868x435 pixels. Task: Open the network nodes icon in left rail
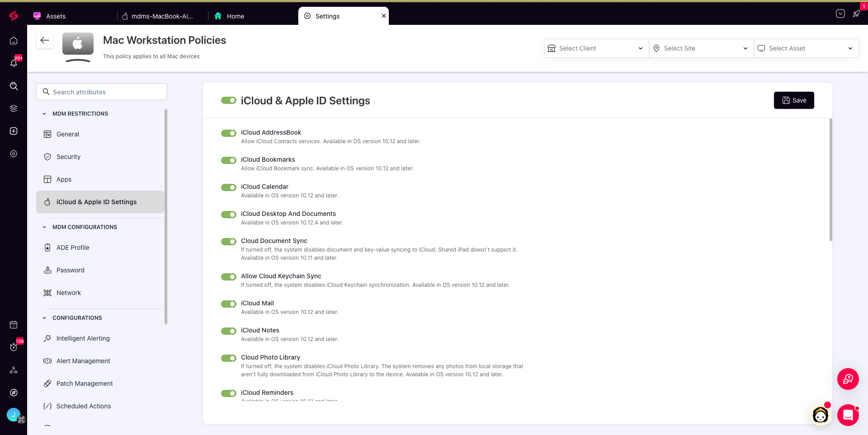[x=14, y=370]
